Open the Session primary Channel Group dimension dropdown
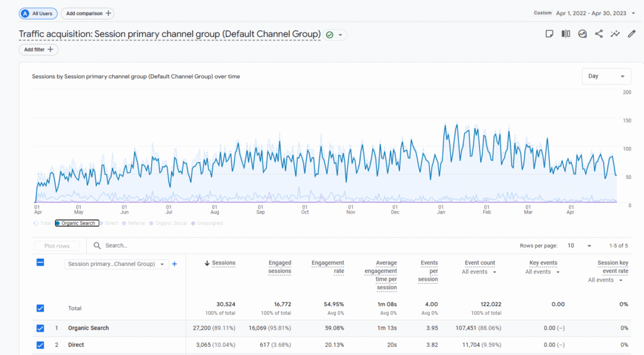Image resolution: width=644 pixels, height=355 pixels. tap(116, 264)
